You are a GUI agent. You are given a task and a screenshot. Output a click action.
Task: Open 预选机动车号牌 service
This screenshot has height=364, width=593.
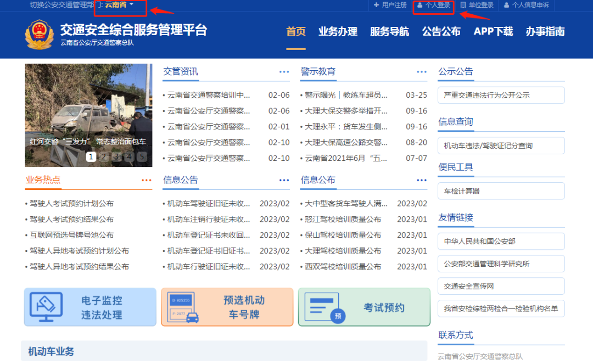[227, 307]
